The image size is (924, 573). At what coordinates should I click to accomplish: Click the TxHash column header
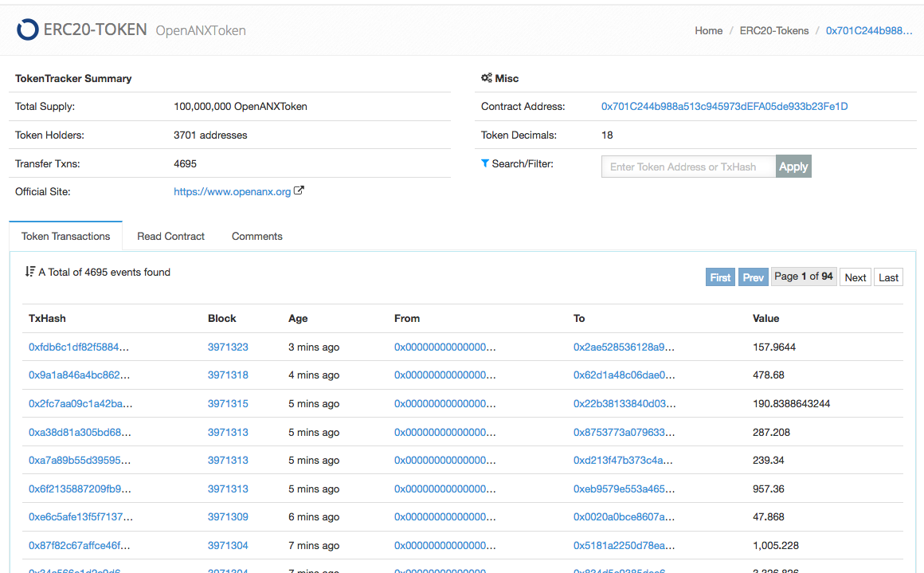click(47, 318)
